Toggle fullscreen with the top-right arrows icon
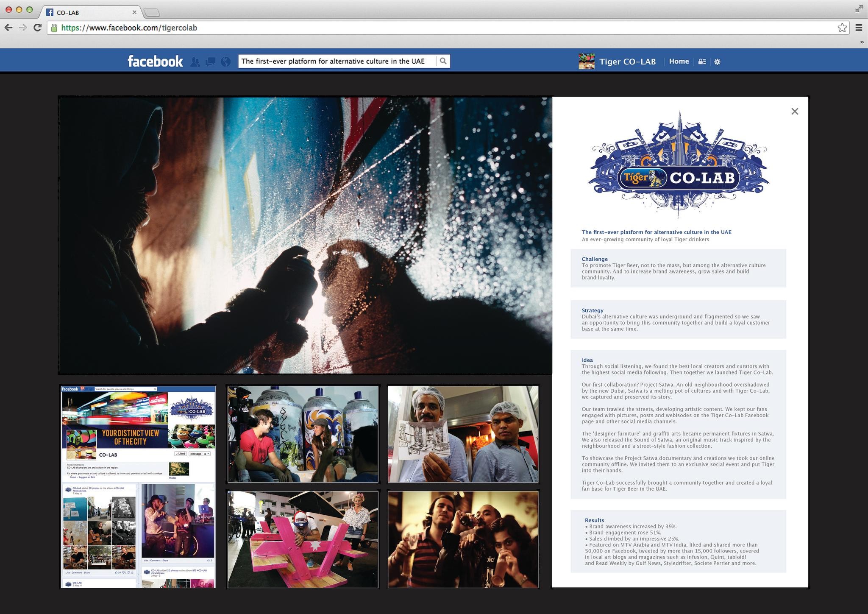The width and height of the screenshot is (868, 614). point(859,8)
